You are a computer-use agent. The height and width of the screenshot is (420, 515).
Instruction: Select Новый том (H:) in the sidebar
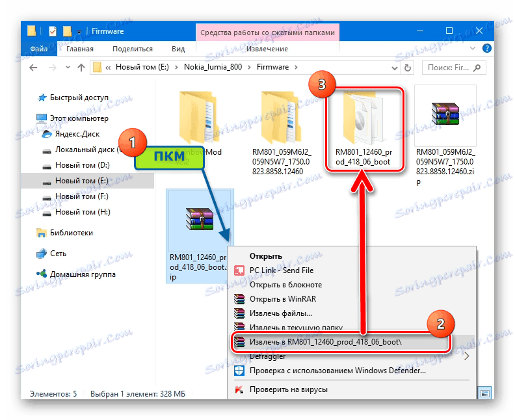(83, 212)
